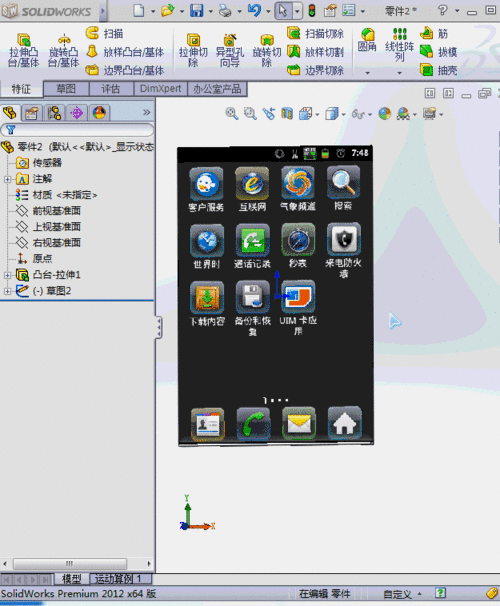500x606 pixels.
Task: Click the Zoom to Fit magnifier icon
Action: click(x=231, y=114)
